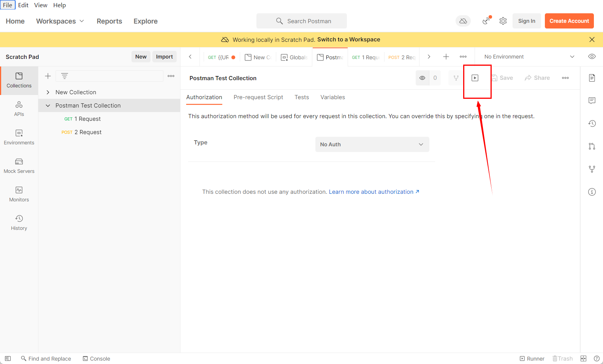Open the collections list more-options menu
This screenshot has height=364, width=603.
[171, 76]
